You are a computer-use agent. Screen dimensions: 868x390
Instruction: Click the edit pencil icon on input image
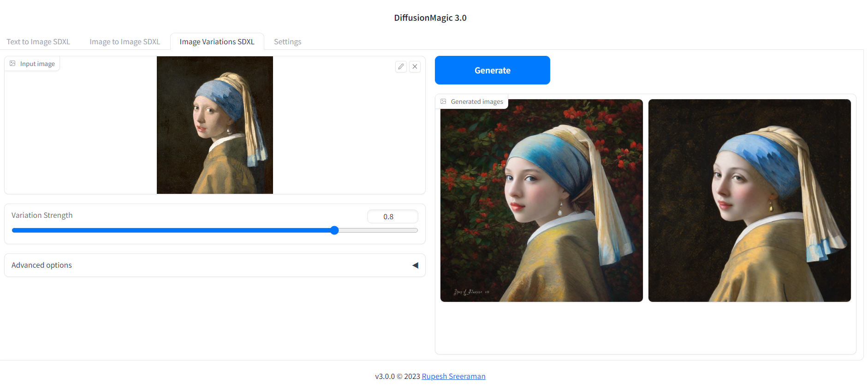pyautogui.click(x=401, y=66)
